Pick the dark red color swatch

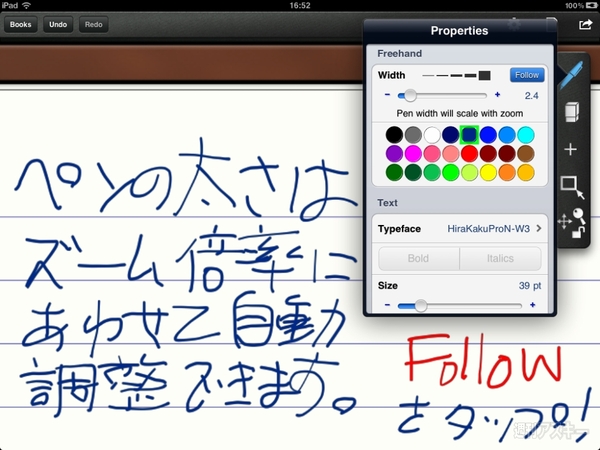click(488, 154)
